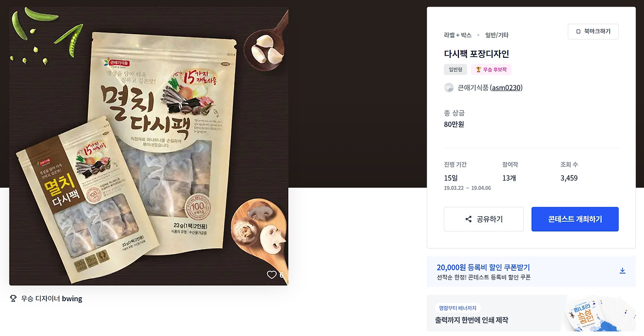Screen dimensions: 644x336
Task: Click the 다시팩 포장디자인 contest title
Action: coord(476,54)
